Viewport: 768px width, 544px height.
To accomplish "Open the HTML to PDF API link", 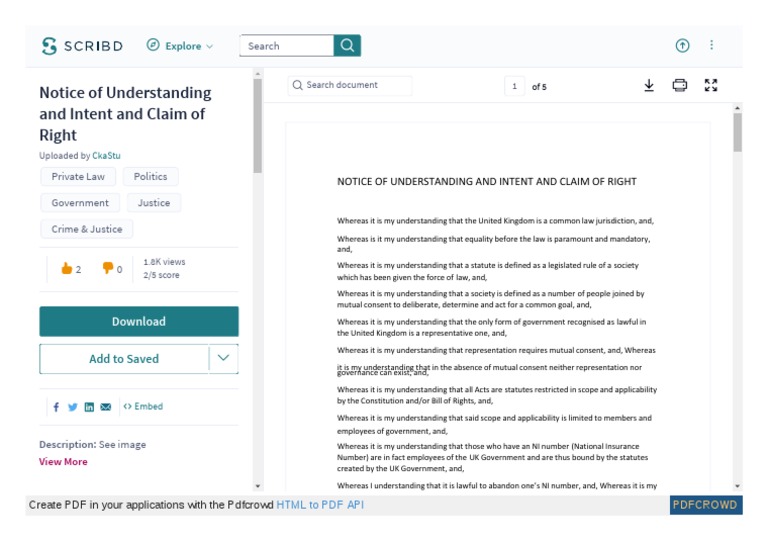I will coord(320,505).
